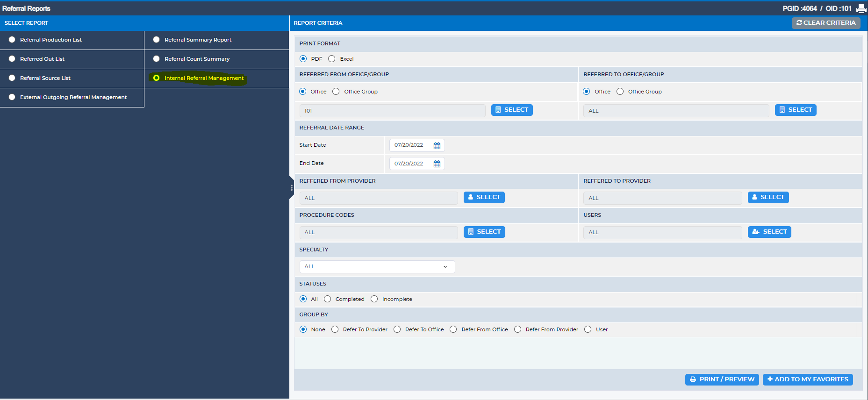868x400 pixels.
Task: Open the Start Date calendar picker icon
Action: [x=437, y=145]
